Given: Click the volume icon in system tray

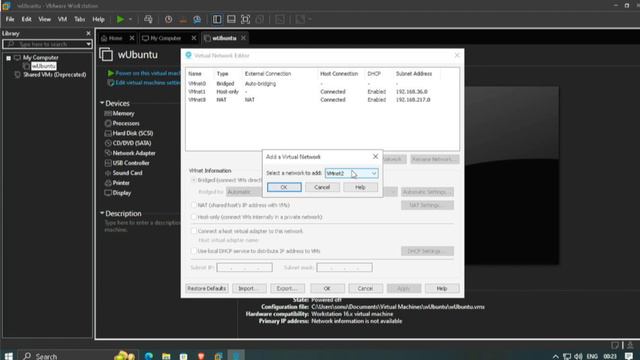Looking at the screenshot, I should tap(578, 356).
